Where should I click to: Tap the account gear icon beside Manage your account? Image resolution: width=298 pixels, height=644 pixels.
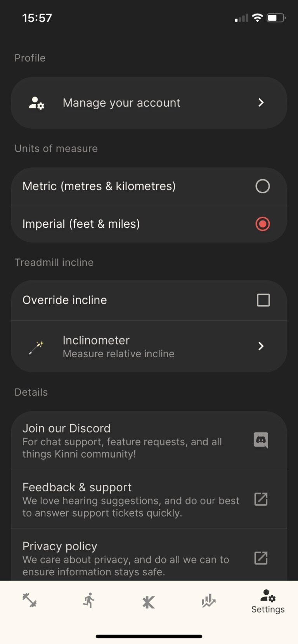(x=37, y=103)
